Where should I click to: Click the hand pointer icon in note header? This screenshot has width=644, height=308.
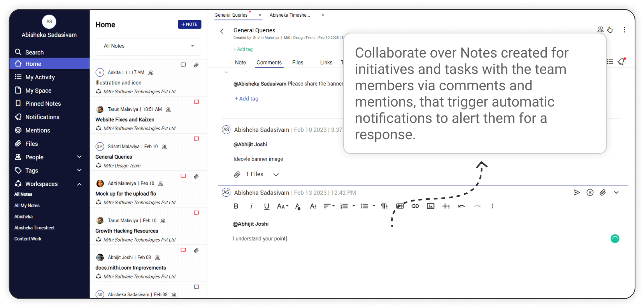click(610, 30)
